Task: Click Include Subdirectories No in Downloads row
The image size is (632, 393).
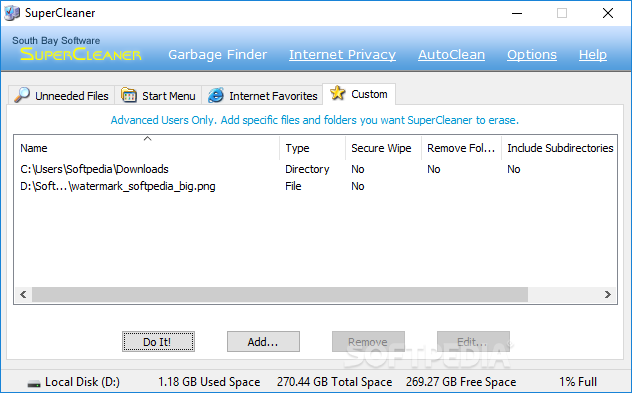Action: 514,169
